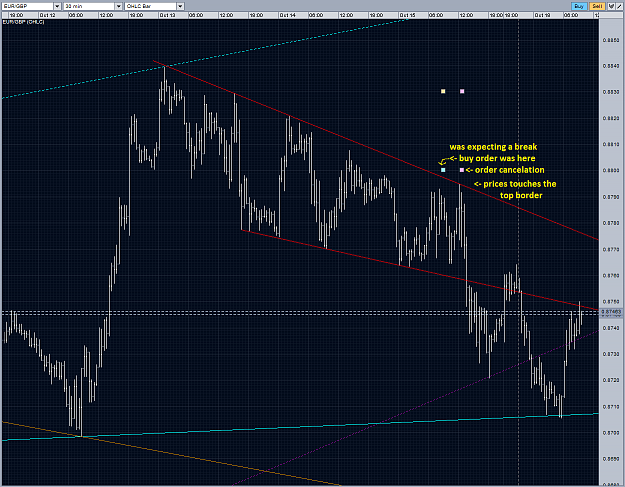The image size is (625, 487).
Task: Open the OHLC Bar chart type dropdown arrow
Action: click(x=180, y=6)
